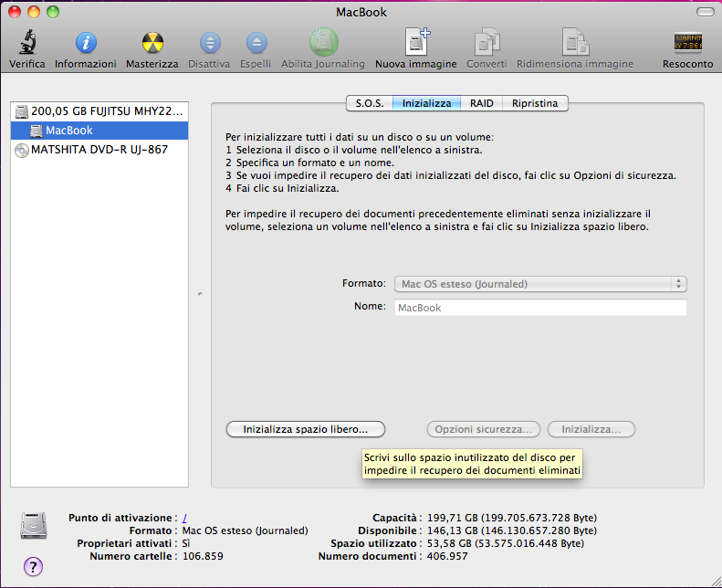Click Inizializza spazio libero button
Image resolution: width=722 pixels, height=588 pixels.
(x=306, y=429)
